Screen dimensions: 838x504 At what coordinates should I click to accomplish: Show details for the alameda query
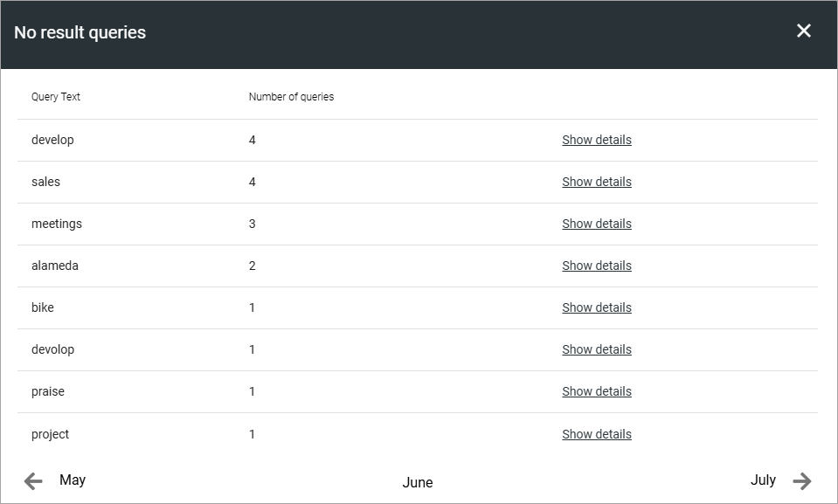[597, 266]
